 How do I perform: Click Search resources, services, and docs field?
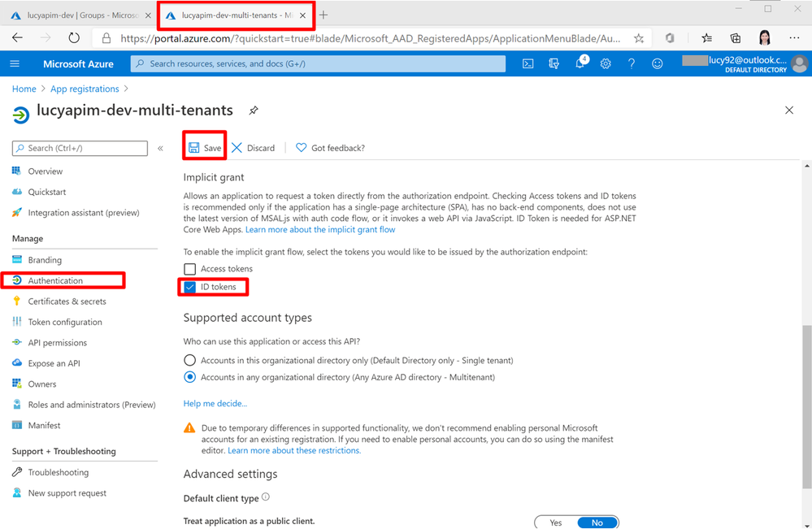(x=318, y=63)
